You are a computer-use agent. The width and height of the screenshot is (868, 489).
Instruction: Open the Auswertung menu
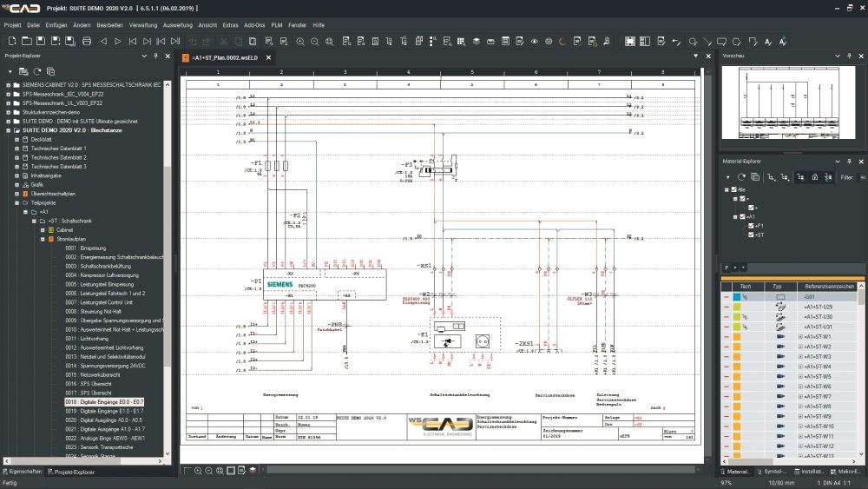point(178,25)
